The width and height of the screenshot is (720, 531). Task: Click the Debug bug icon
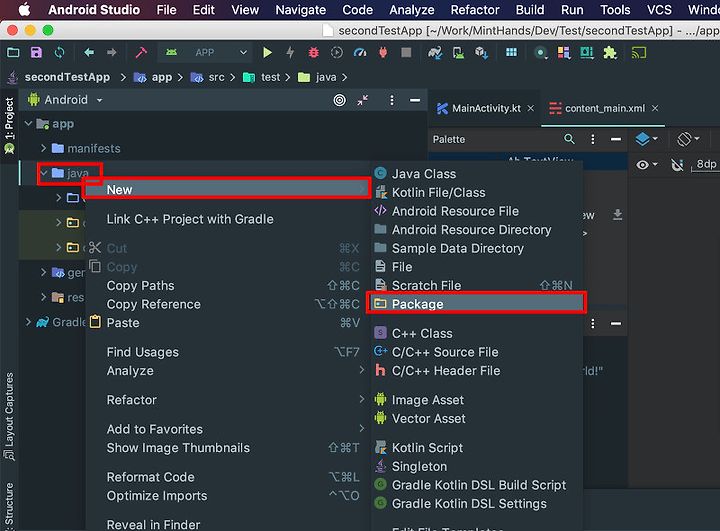click(314, 52)
